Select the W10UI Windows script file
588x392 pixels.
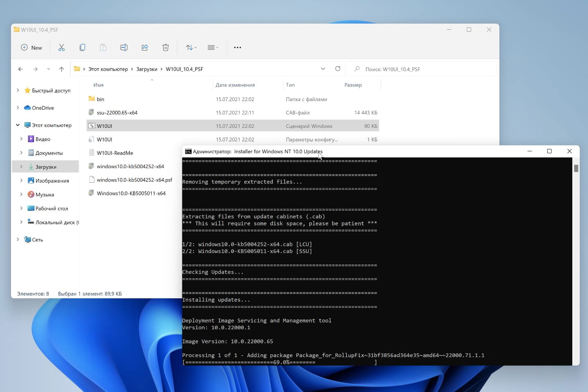coord(233,126)
